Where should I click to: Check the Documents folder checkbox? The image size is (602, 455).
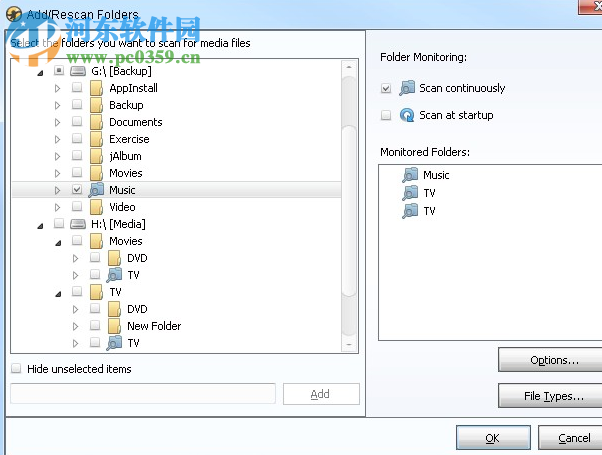[x=77, y=121]
